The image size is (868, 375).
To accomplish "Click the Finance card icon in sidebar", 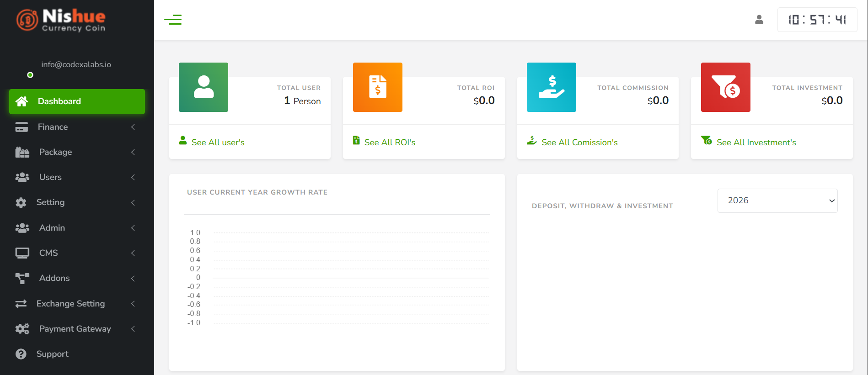I will [x=21, y=127].
